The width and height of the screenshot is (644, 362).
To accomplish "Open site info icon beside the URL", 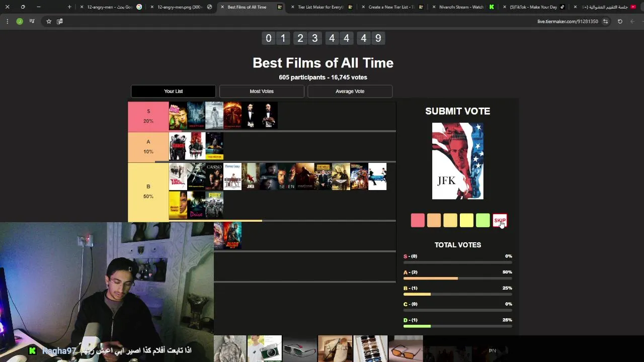I will 605,21.
